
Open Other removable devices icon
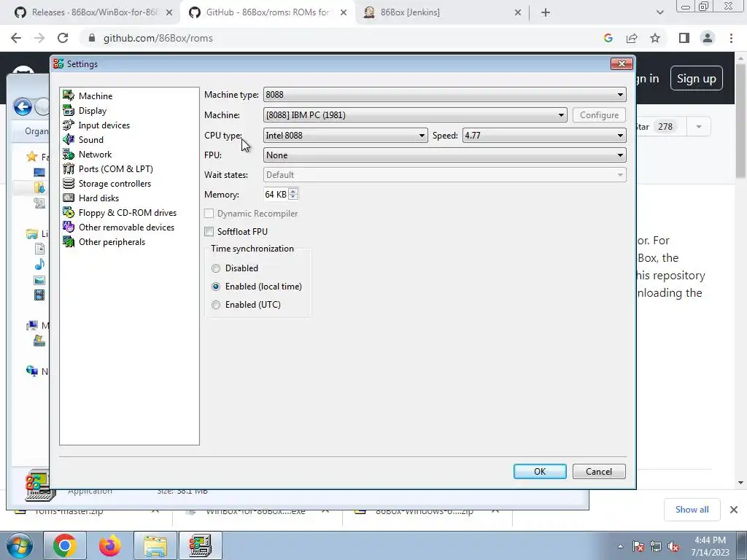coord(69,227)
